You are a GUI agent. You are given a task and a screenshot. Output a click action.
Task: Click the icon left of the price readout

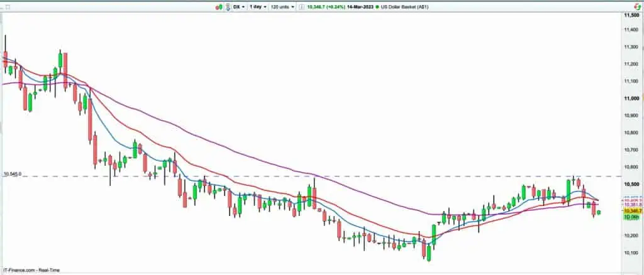[x=302, y=7]
